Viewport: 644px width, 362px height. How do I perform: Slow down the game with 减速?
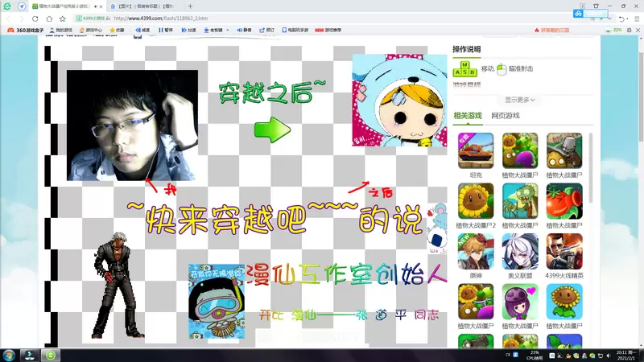[x=143, y=30]
